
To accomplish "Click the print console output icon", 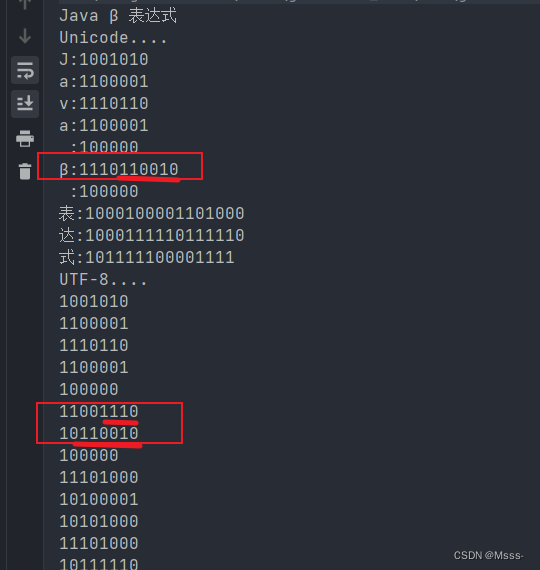I will 25,138.
